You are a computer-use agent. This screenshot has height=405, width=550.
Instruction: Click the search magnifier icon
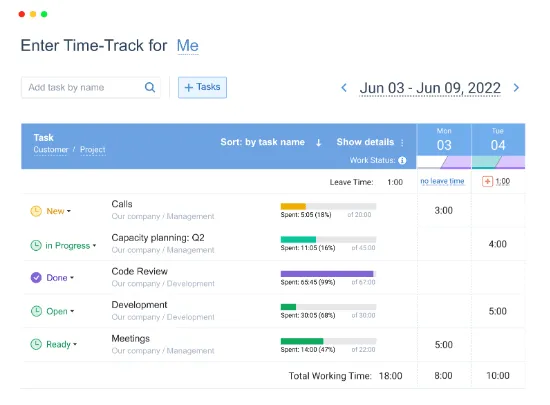coord(150,87)
